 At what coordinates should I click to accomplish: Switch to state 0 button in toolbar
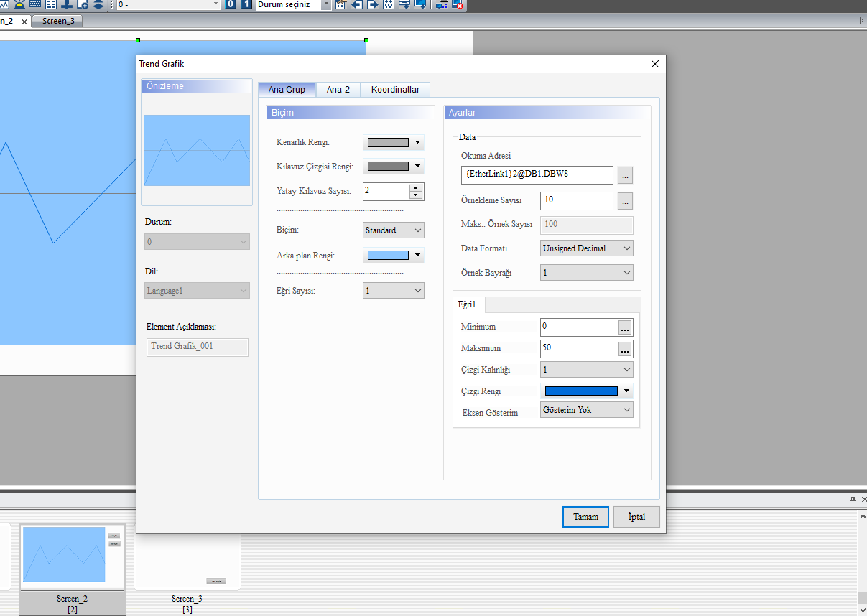(231, 4)
